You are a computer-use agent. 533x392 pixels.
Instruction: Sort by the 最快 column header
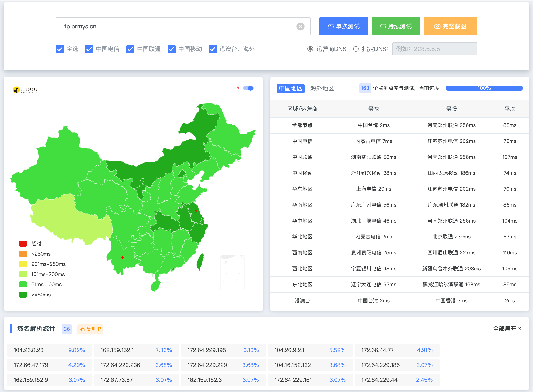[374, 109]
